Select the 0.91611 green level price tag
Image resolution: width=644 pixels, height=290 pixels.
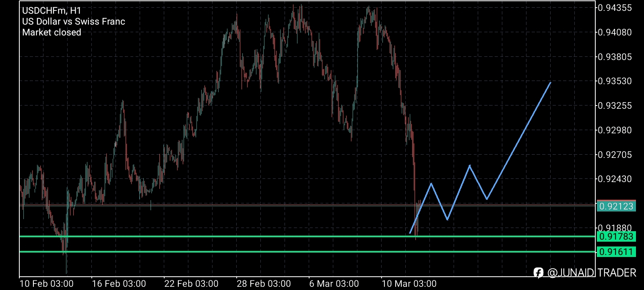pos(616,252)
